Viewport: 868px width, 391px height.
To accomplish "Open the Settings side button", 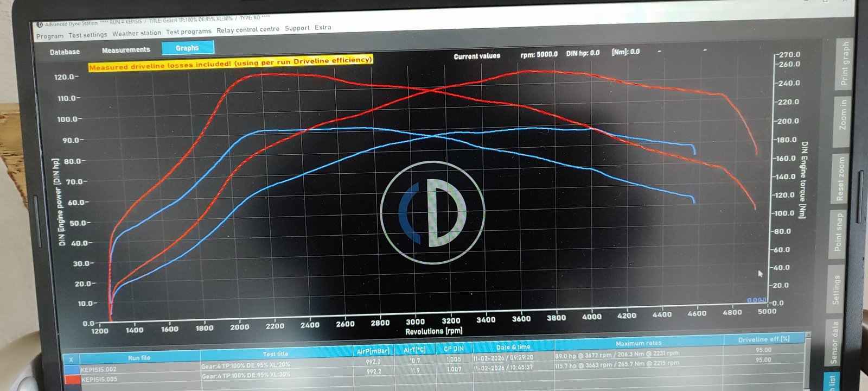I will coord(836,289).
